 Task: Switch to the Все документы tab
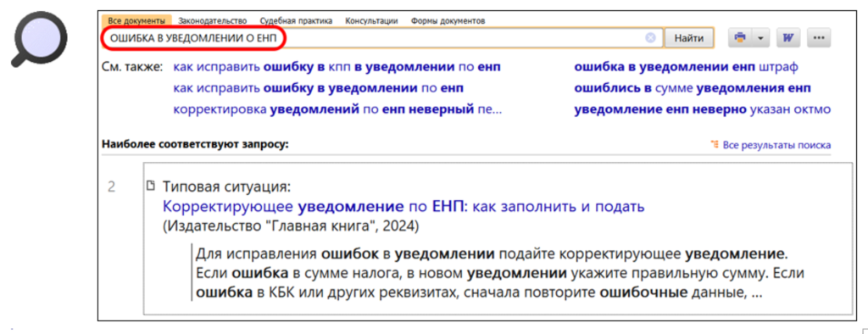[136, 21]
